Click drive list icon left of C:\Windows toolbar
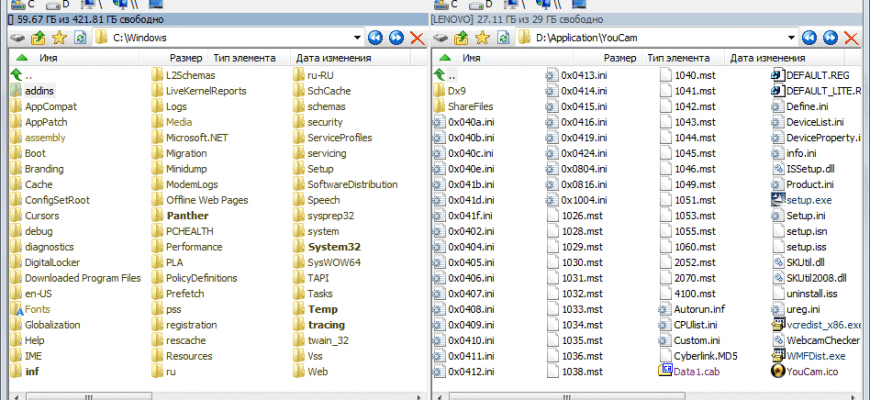 click(18, 38)
